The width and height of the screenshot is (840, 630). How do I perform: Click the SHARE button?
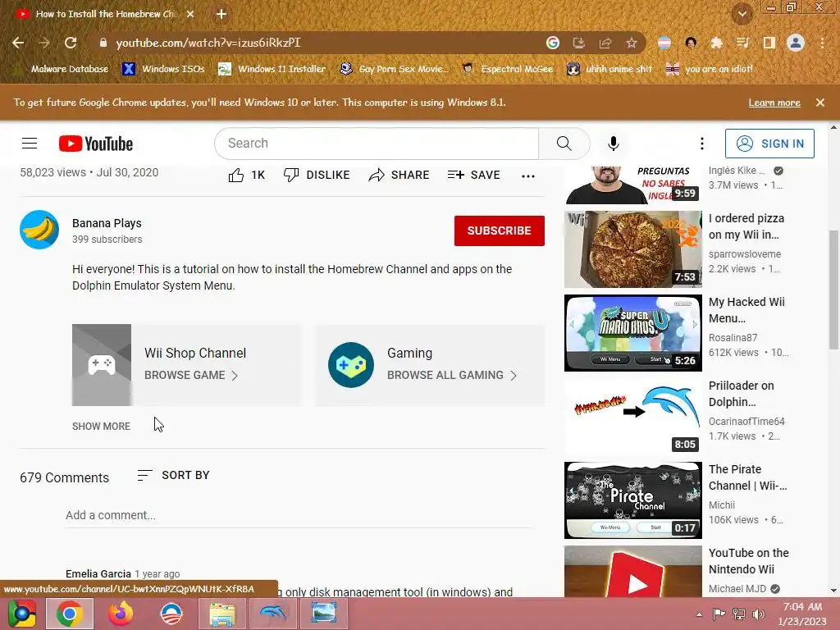(x=399, y=176)
